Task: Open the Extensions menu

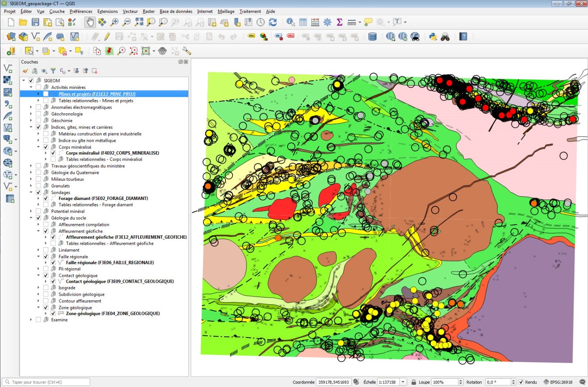Action: 107,11
